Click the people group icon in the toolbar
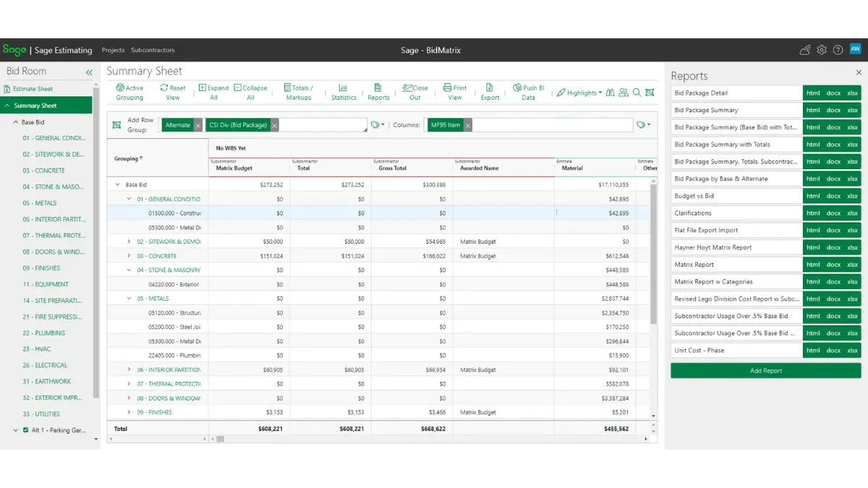This screenshot has height=488, width=868. [624, 93]
